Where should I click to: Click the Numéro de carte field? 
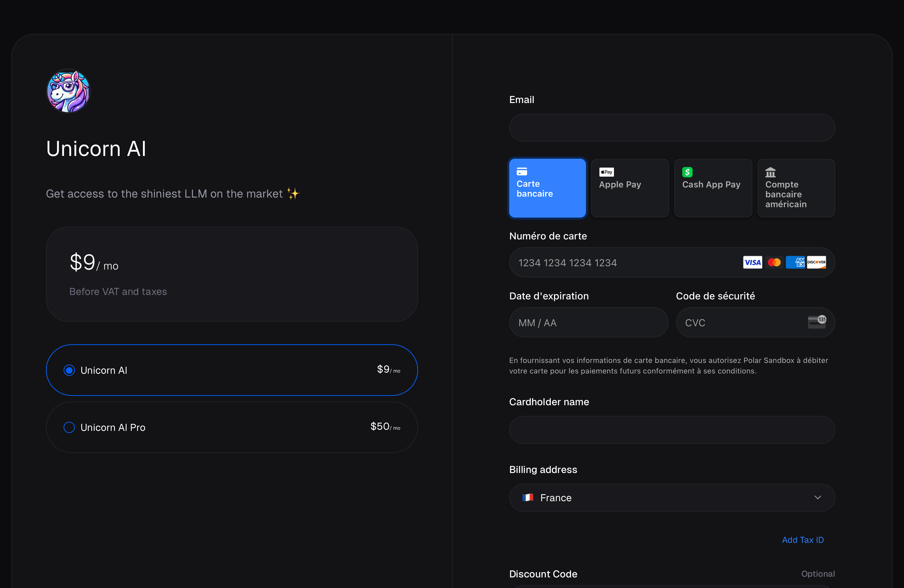[x=623, y=263]
